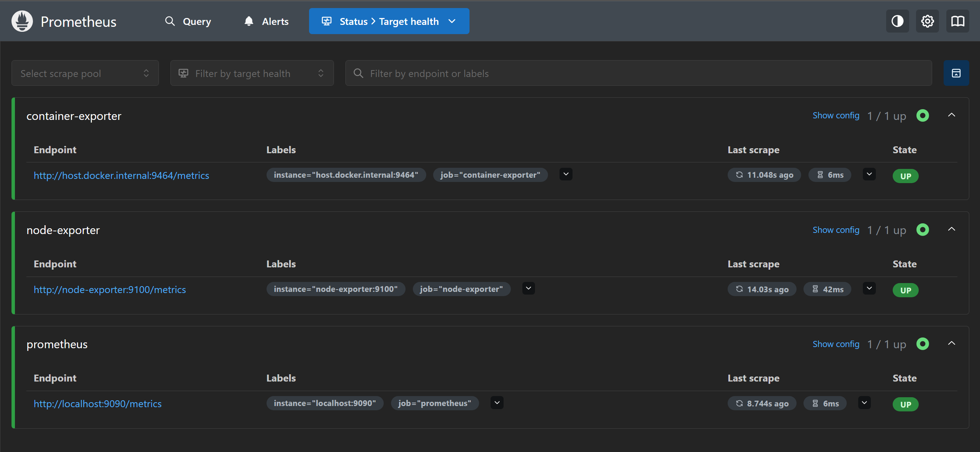This screenshot has height=452, width=980.
Task: Collapse the prometheus pool section
Action: tap(952, 343)
